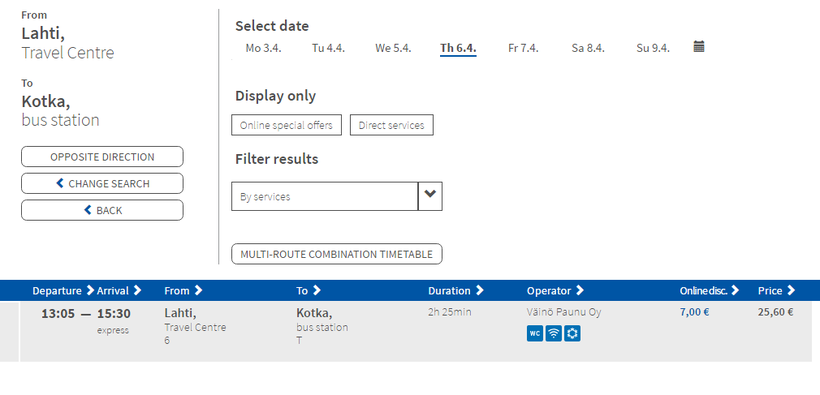Screen dimensions: 820x395
Task: Sort results by Arrival column
Action: point(119,290)
